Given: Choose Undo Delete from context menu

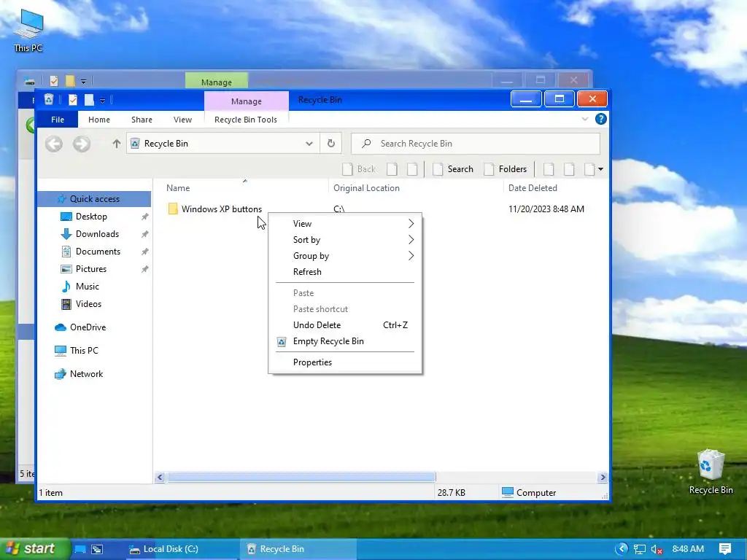Looking at the screenshot, I should click(x=345, y=325).
